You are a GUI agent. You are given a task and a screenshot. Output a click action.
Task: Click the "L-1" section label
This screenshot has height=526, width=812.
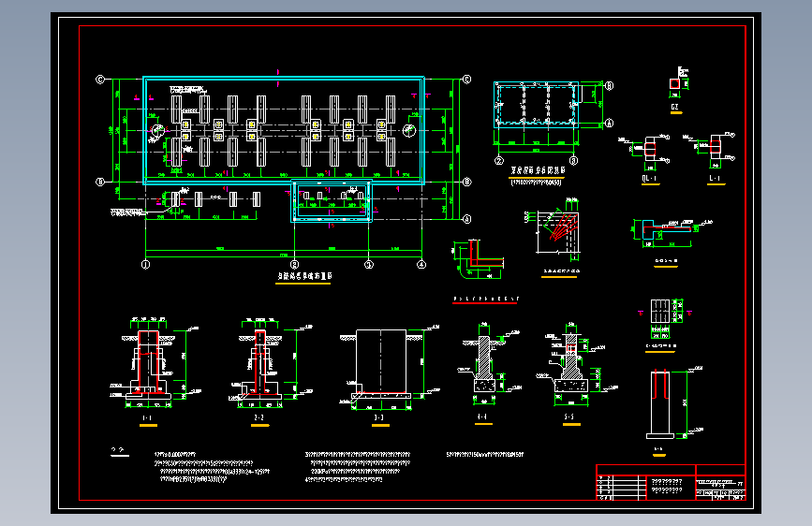pyautogui.click(x=715, y=178)
